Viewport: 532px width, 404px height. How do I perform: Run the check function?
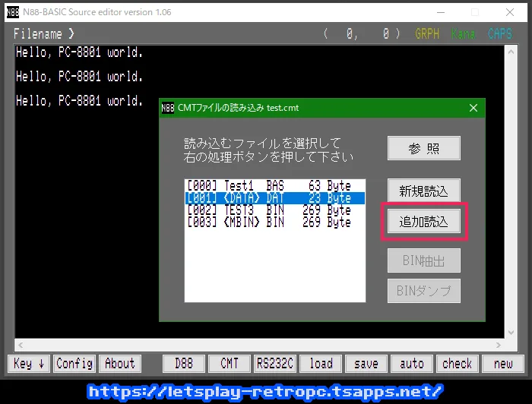458,364
